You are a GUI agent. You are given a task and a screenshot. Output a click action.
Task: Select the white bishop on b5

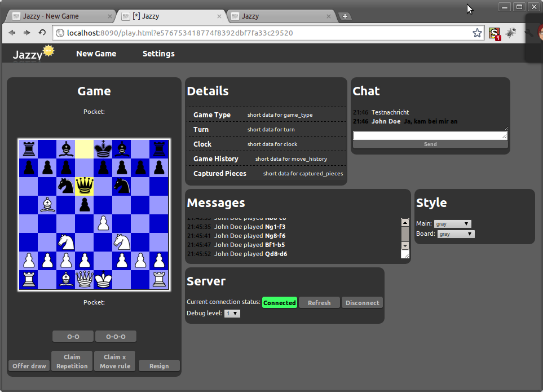(47, 204)
